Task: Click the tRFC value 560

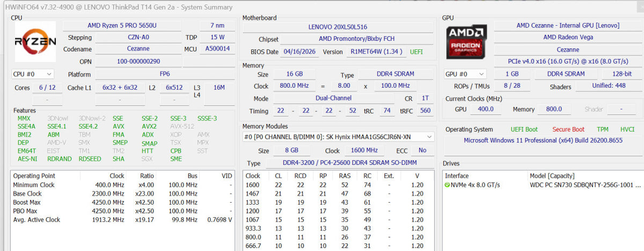Action: tap(425, 111)
